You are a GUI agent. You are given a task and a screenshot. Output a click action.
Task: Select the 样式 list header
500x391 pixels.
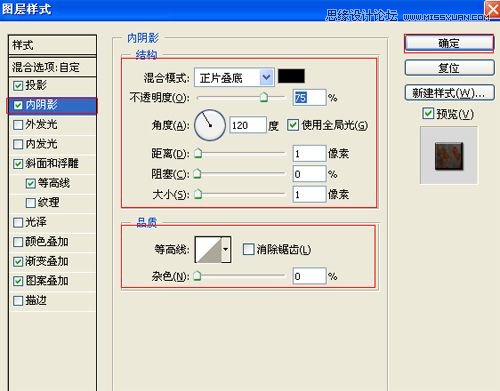point(52,45)
